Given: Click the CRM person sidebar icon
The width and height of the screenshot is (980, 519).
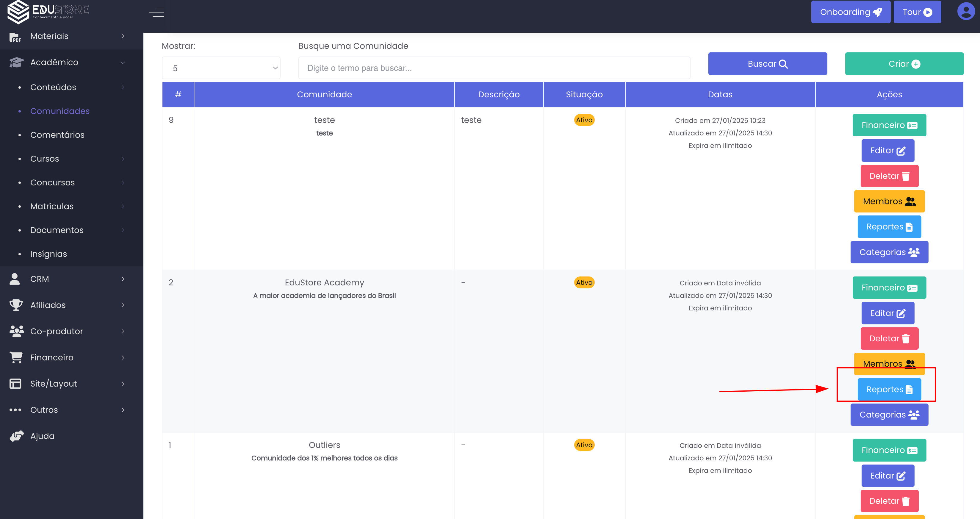Looking at the screenshot, I should (x=15, y=279).
